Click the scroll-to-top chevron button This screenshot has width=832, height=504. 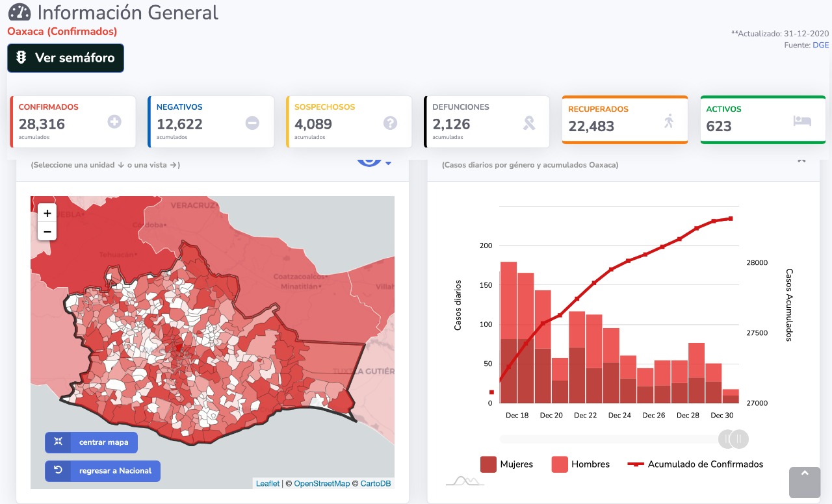805,482
